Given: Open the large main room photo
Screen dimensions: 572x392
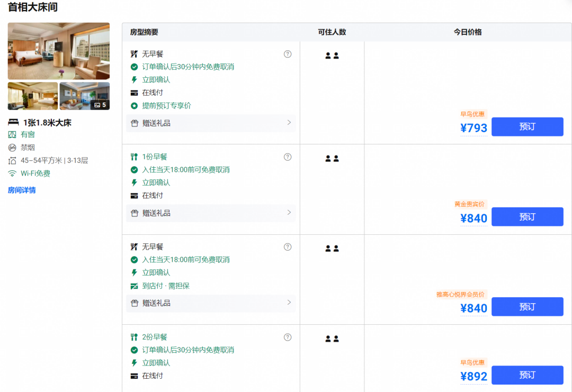Looking at the screenshot, I should click(59, 51).
